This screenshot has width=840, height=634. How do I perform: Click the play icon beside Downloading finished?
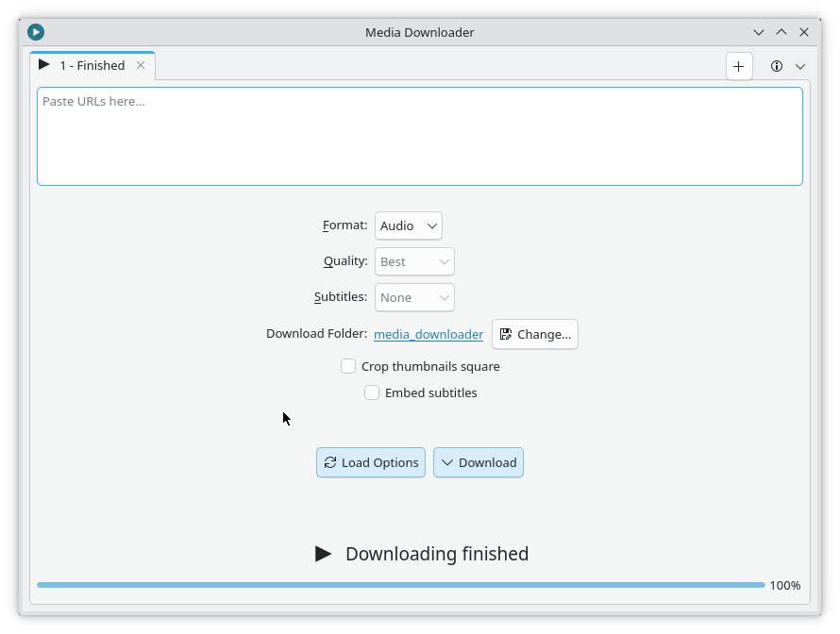pyautogui.click(x=324, y=554)
